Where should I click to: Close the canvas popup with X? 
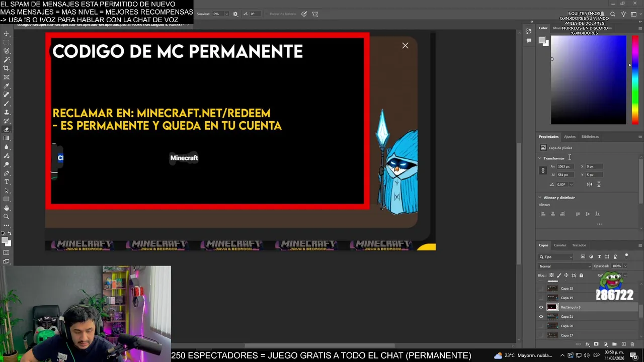click(x=405, y=46)
